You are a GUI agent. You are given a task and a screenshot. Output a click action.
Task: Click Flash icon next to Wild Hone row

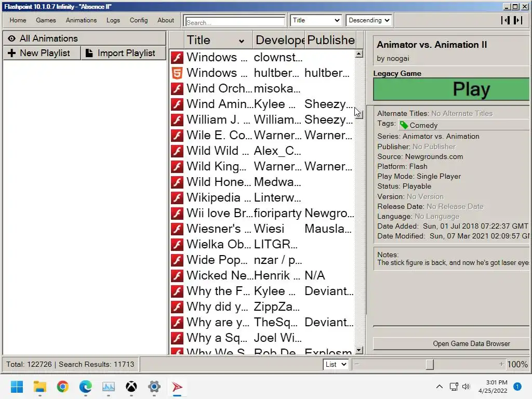coord(177,182)
